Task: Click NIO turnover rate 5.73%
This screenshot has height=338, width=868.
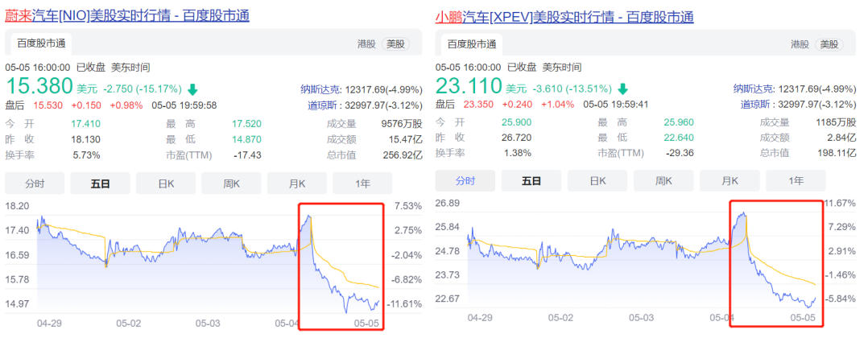Action: pyautogui.click(x=87, y=155)
